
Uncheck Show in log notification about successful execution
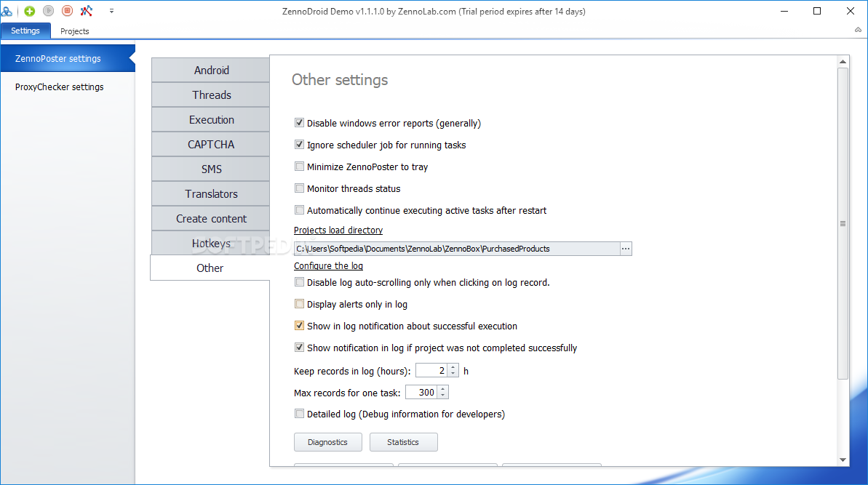click(300, 326)
